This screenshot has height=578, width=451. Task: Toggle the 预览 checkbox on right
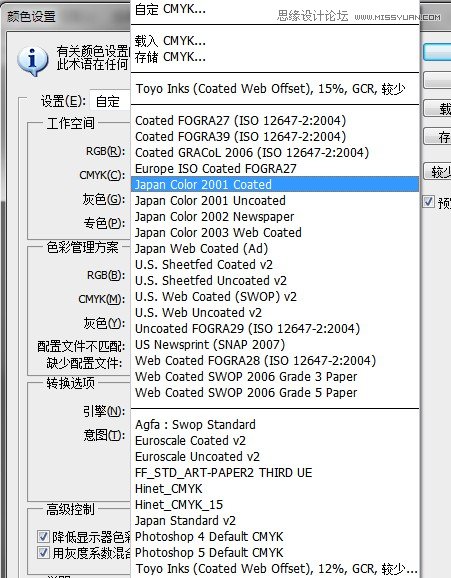point(428,202)
